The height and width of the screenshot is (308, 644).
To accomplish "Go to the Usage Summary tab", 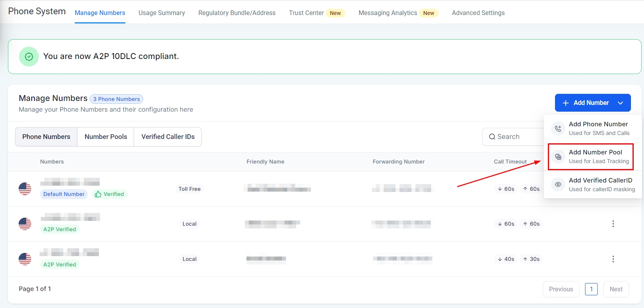I will 161,13.
